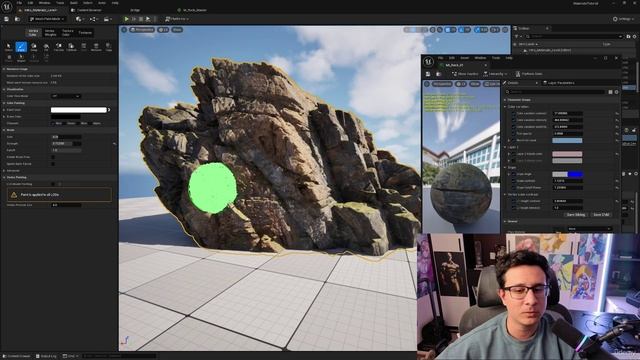Click the camera speed icon in viewport

[495, 30]
